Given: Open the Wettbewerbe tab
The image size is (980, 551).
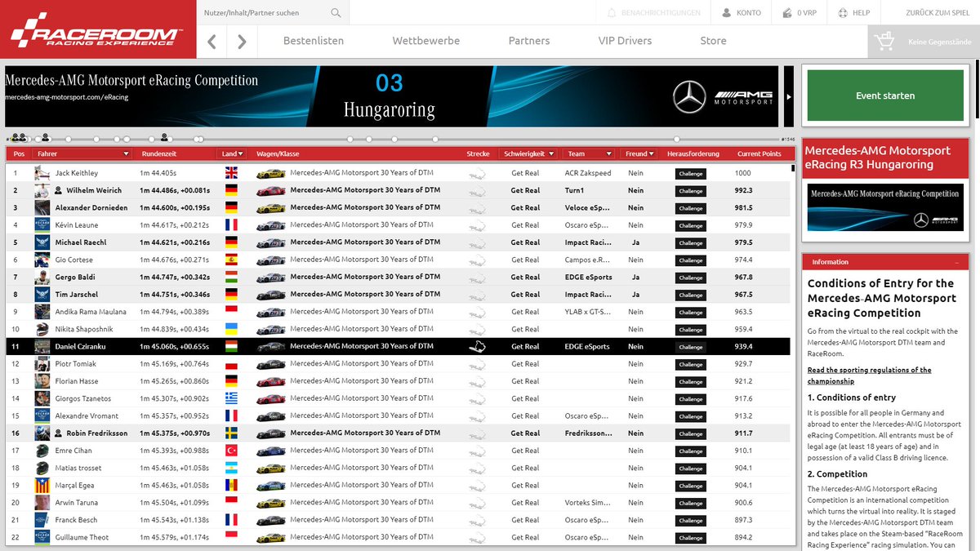Looking at the screenshot, I should [x=425, y=41].
